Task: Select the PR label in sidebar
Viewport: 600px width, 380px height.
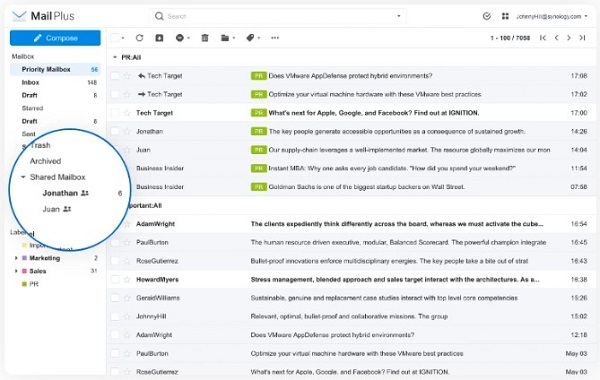Action: point(34,284)
